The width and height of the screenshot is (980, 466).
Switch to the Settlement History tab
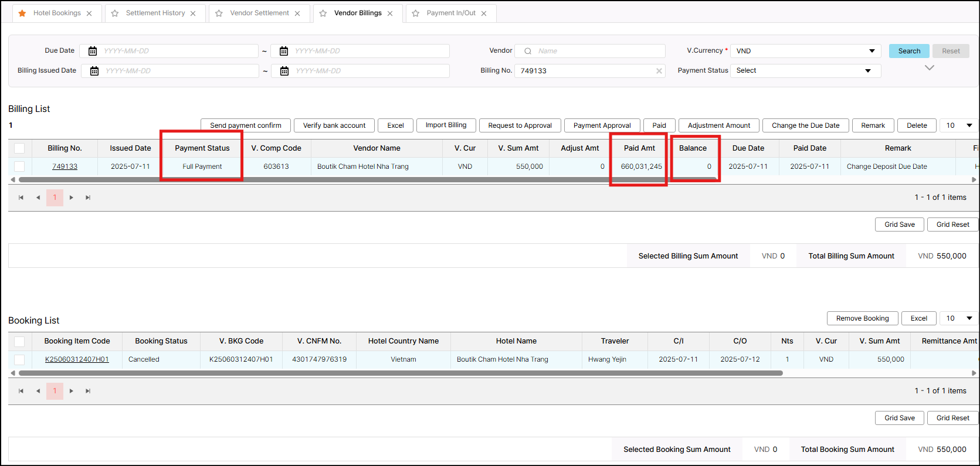(x=155, y=13)
